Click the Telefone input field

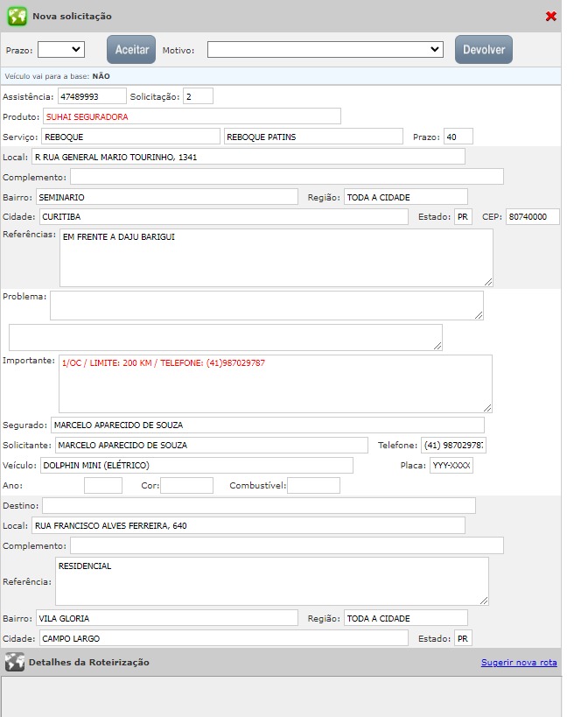pyautogui.click(x=453, y=446)
